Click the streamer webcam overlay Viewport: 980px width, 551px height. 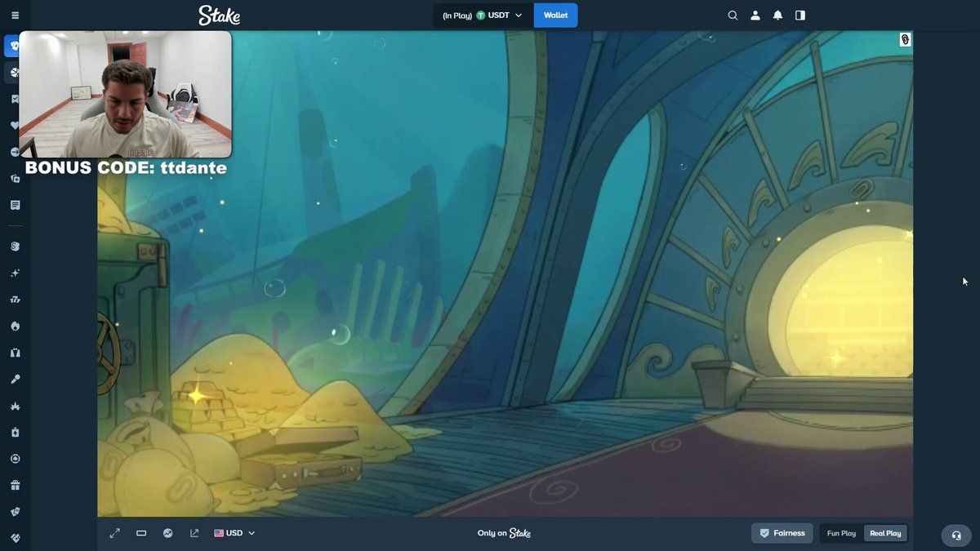125,94
